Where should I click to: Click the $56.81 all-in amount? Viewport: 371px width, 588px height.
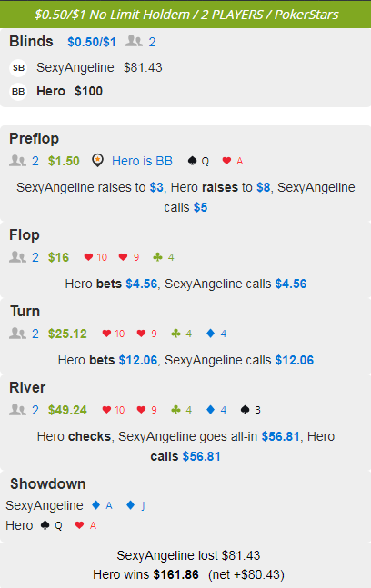pyautogui.click(x=281, y=436)
